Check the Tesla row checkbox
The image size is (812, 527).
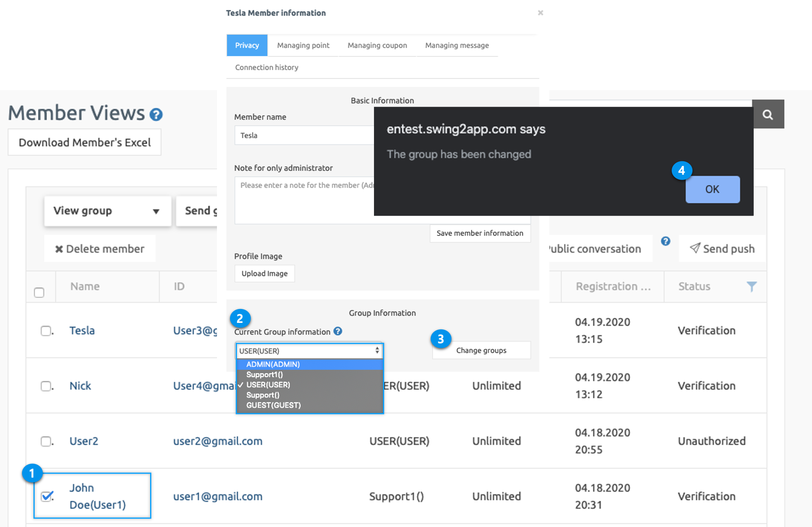46,330
